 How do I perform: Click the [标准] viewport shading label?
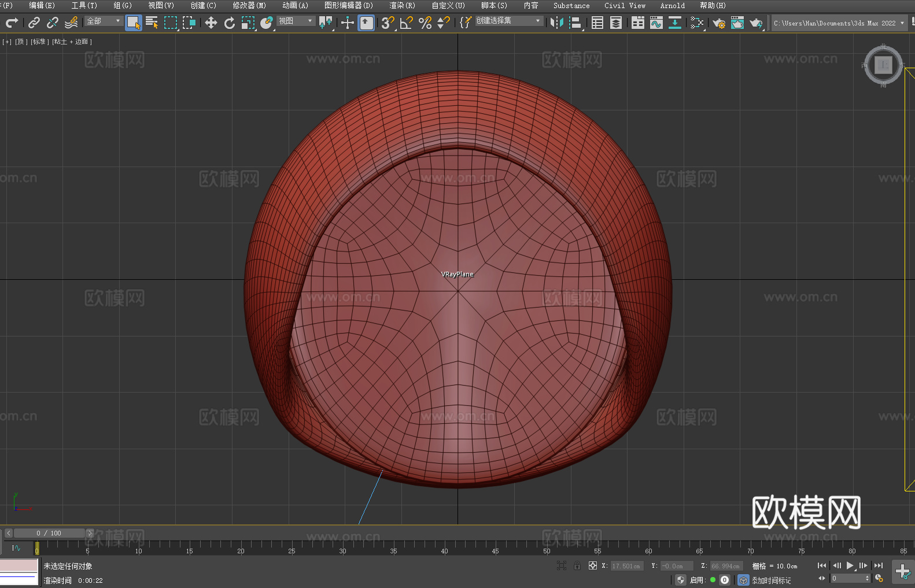(x=39, y=42)
